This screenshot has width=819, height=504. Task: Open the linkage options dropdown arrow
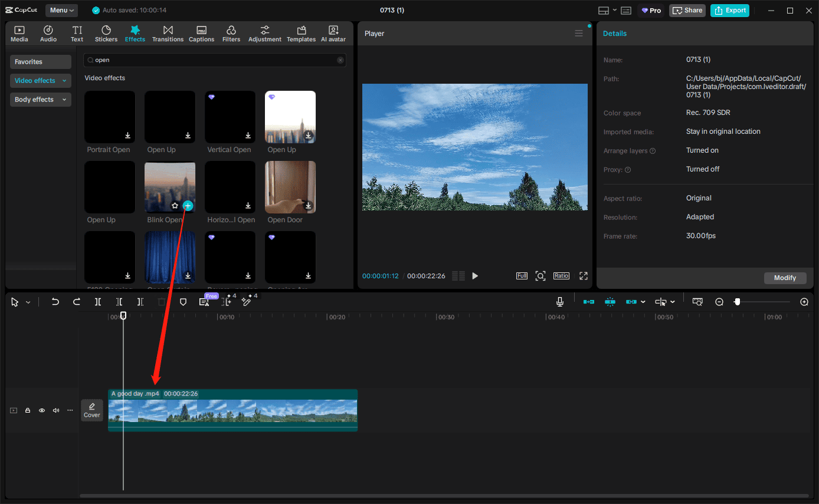643,302
